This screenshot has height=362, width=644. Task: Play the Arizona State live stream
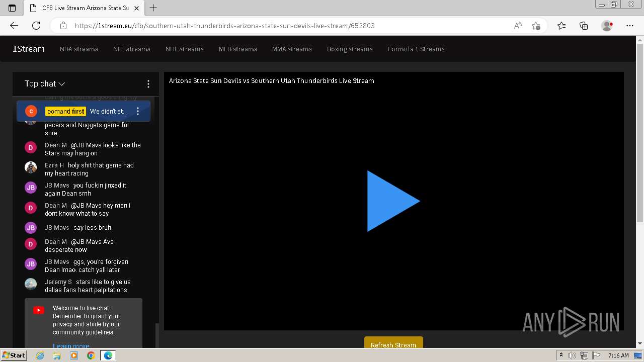[393, 201]
